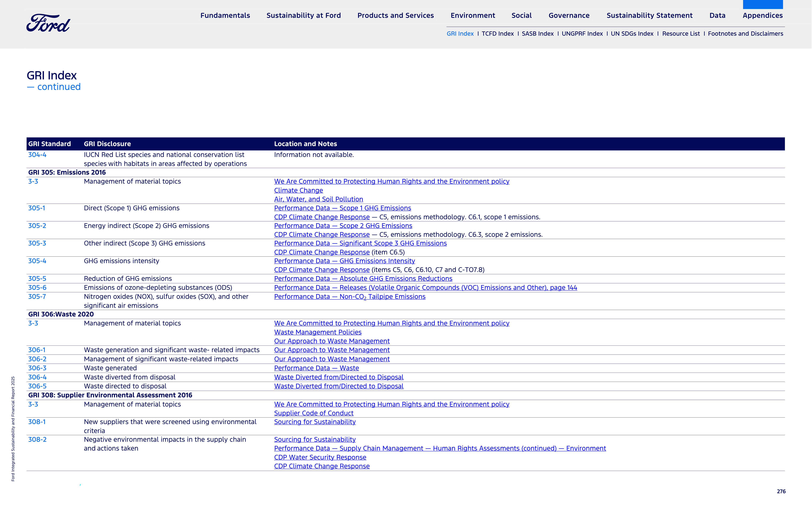Click the 308-2 standard code
The height and width of the screenshot is (508, 812).
click(37, 439)
